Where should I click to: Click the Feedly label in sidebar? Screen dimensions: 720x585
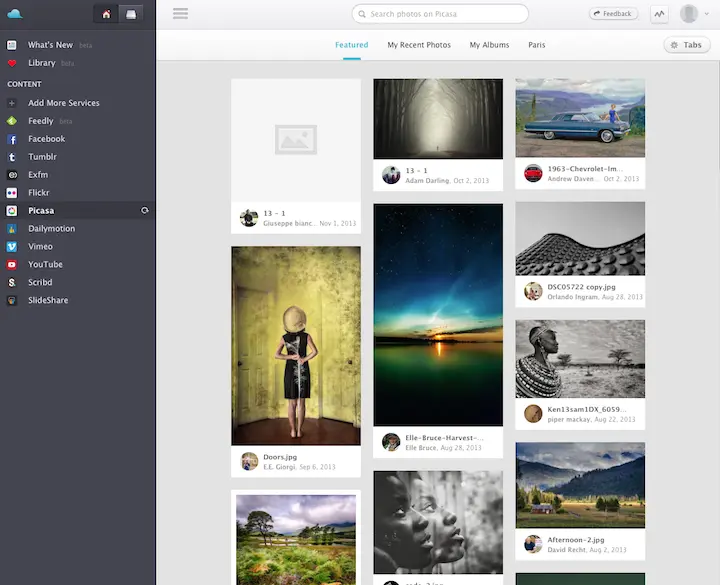coord(41,121)
